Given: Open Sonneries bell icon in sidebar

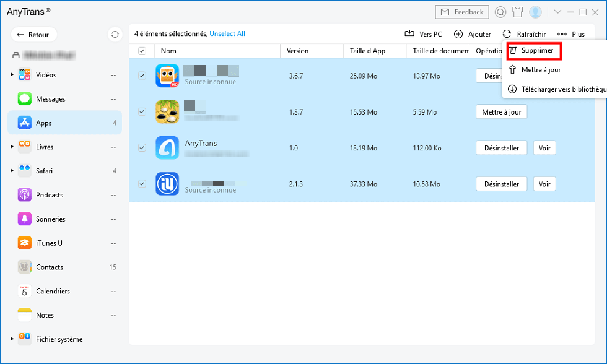Looking at the screenshot, I should [24, 219].
